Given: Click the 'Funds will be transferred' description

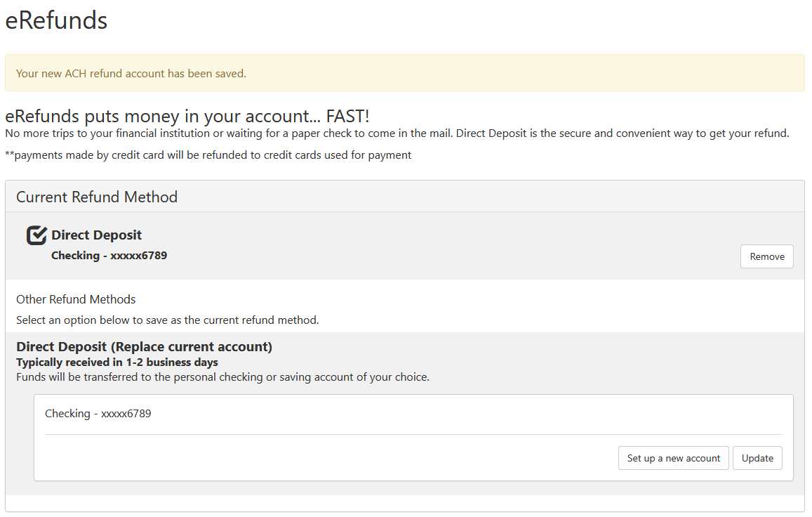Looking at the screenshot, I should (222, 377).
